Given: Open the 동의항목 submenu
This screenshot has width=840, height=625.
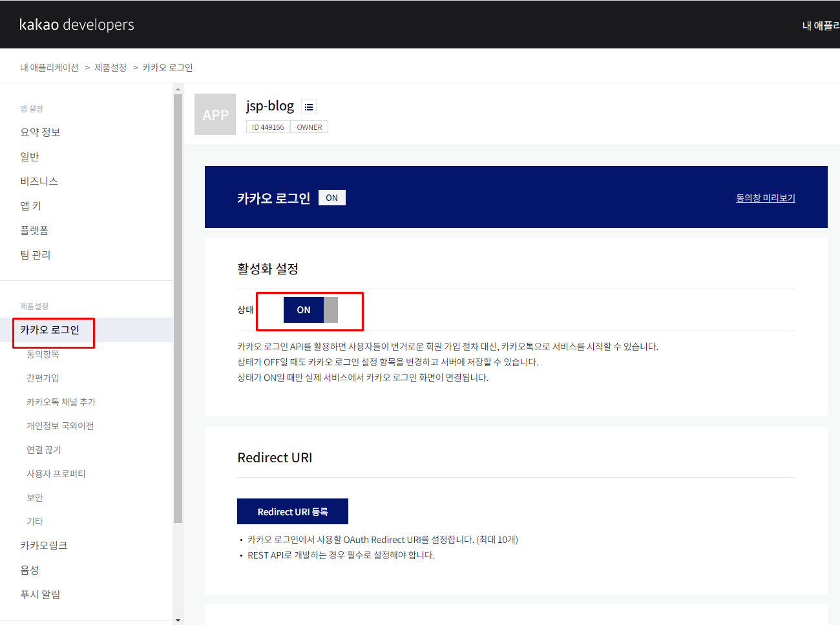Looking at the screenshot, I should (43, 354).
